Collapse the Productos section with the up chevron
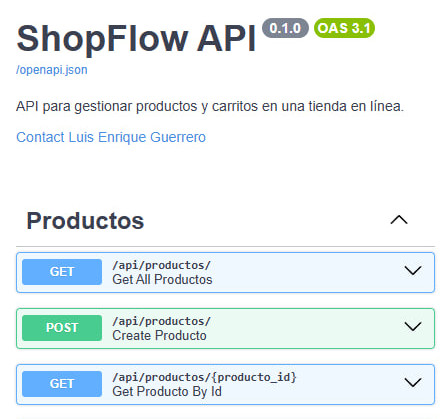 coord(399,220)
